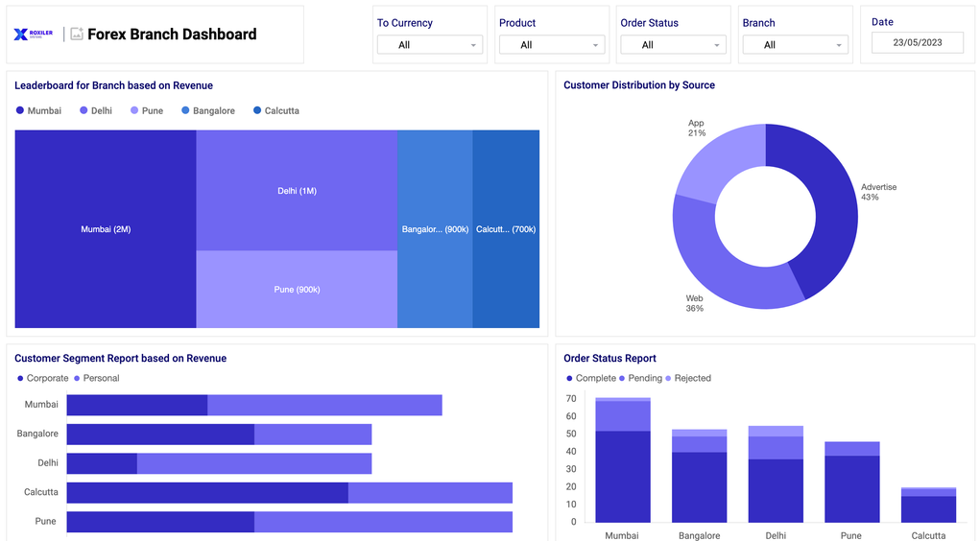
Task: Click the Rejected legend color swatch
Action: (669, 379)
